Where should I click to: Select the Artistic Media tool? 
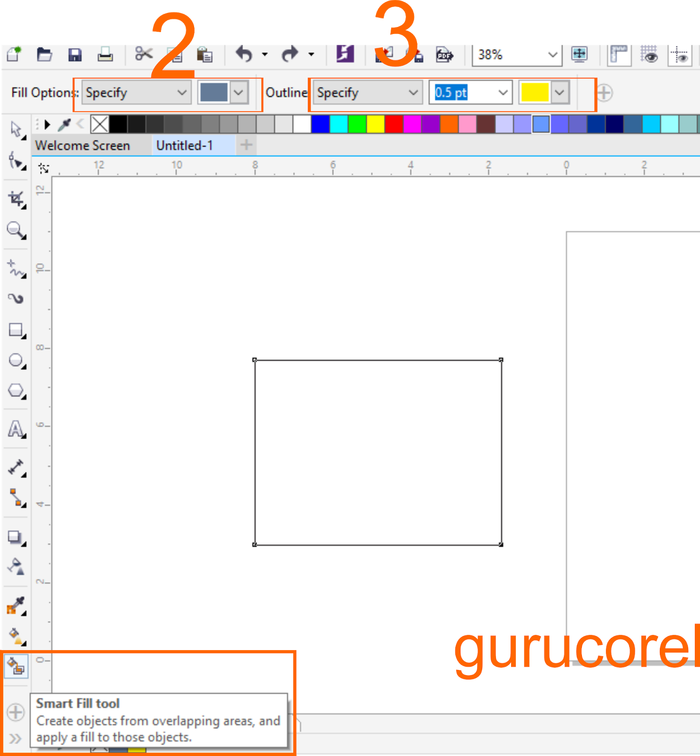pyautogui.click(x=16, y=299)
